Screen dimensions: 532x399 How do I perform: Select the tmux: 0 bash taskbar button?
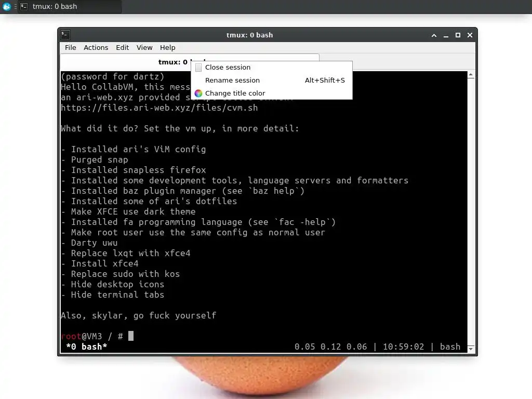click(x=70, y=6)
